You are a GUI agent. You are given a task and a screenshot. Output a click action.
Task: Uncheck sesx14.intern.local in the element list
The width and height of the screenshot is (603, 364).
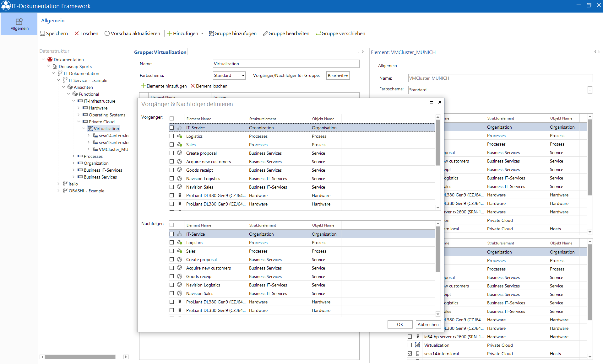click(410, 354)
